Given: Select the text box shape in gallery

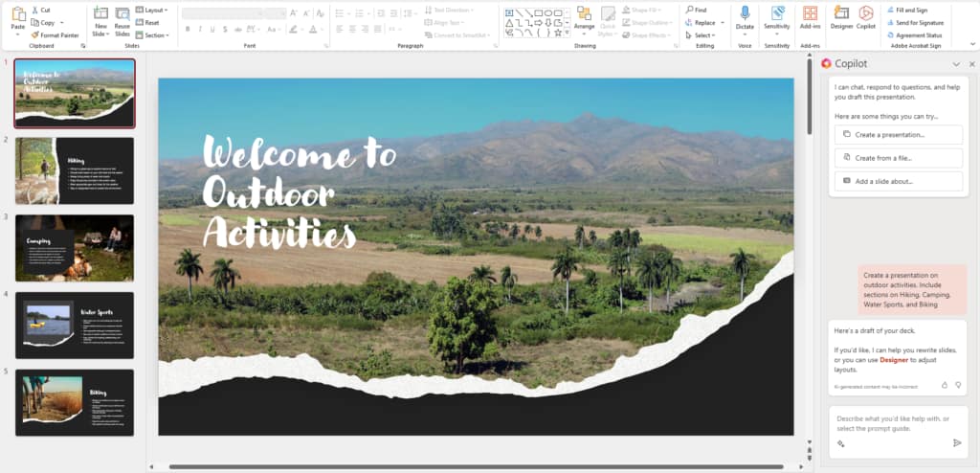Looking at the screenshot, I should coord(509,12).
